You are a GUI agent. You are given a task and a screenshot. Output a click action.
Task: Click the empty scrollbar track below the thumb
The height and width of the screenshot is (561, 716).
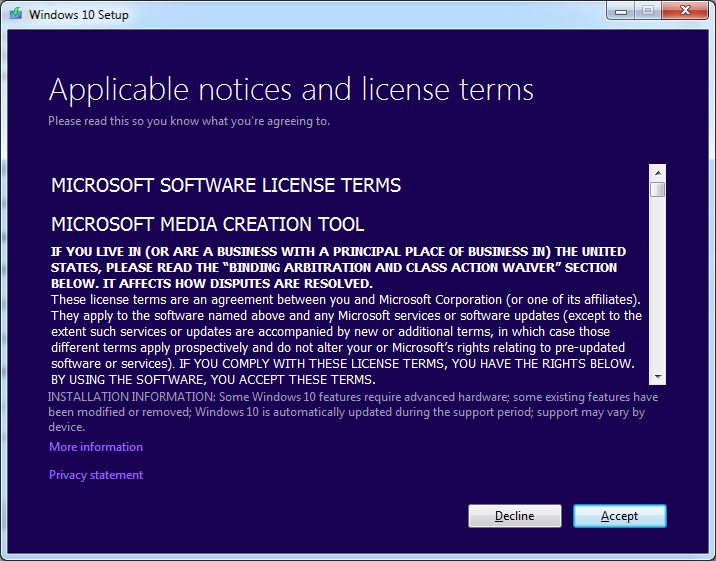[x=658, y=283]
